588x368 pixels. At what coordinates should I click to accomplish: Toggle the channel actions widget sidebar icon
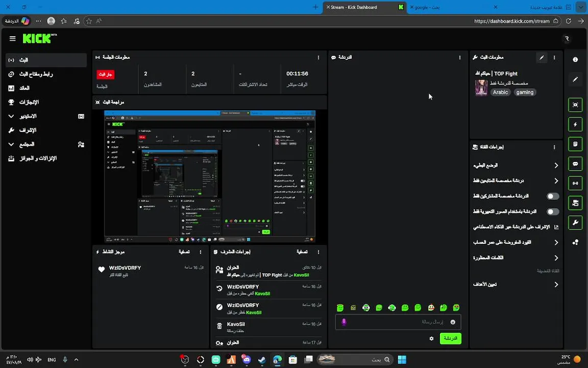(575, 203)
